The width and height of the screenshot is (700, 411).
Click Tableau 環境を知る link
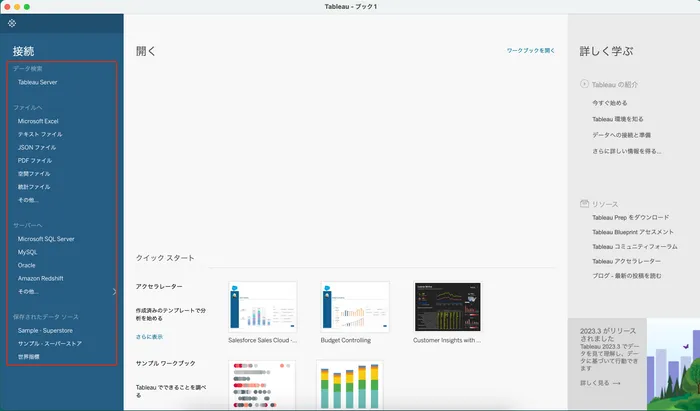(617, 119)
